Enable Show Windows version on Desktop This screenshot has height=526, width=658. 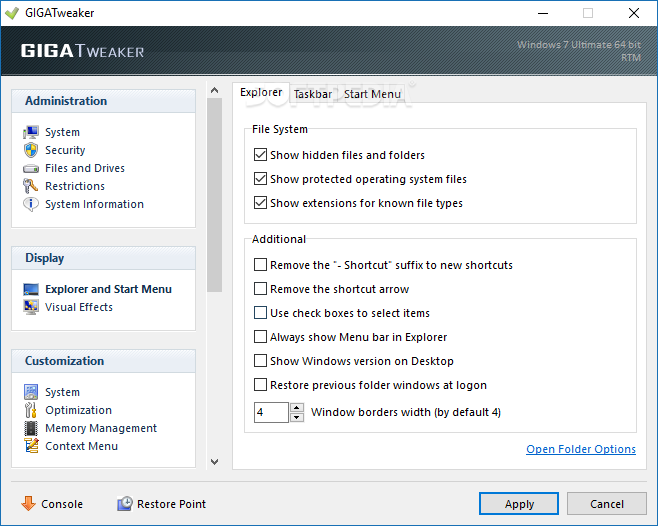point(260,360)
